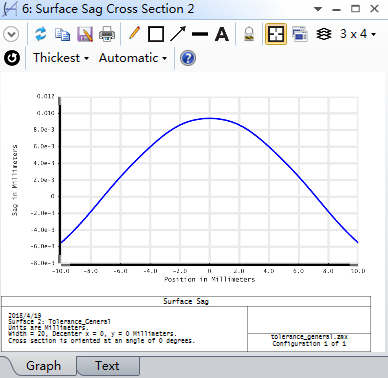The image size is (388, 378).
Task: Toggle the highlighted zoom-to-fit graph button
Action: click(276, 34)
